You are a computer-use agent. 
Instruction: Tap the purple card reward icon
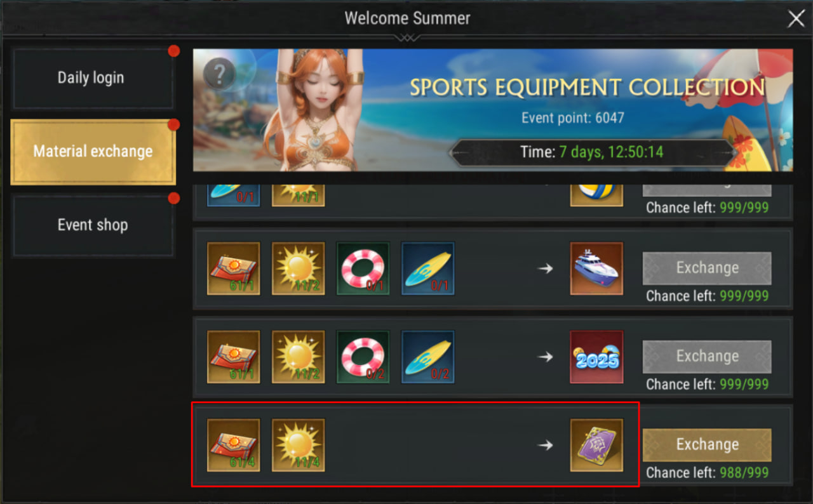(596, 445)
